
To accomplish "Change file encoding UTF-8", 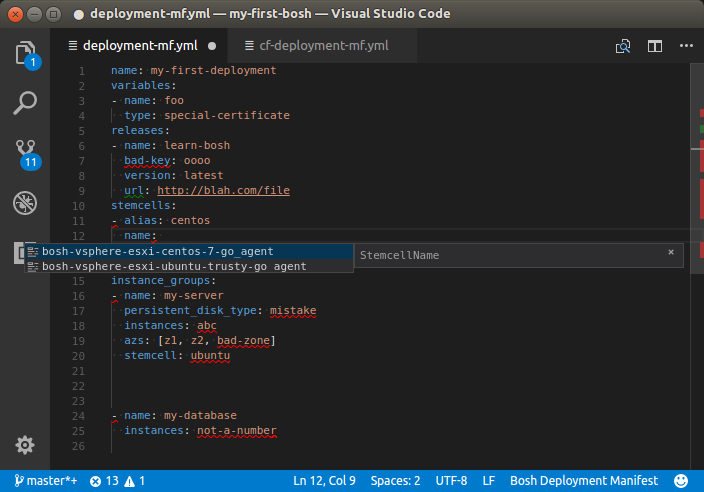I will 451,481.
